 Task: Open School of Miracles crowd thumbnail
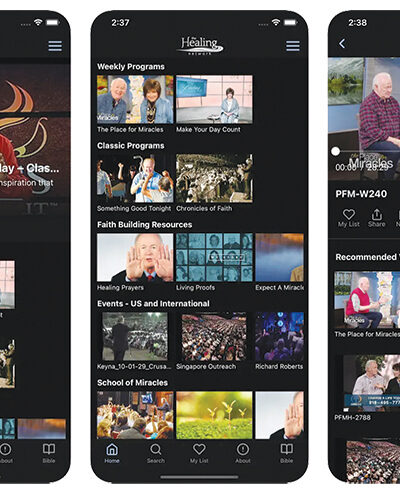tap(135, 415)
